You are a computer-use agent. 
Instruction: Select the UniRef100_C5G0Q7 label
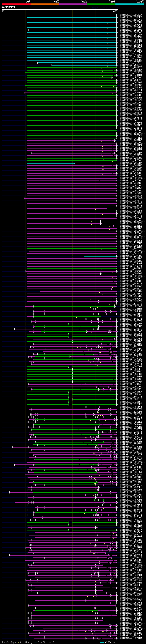(x=131, y=324)
